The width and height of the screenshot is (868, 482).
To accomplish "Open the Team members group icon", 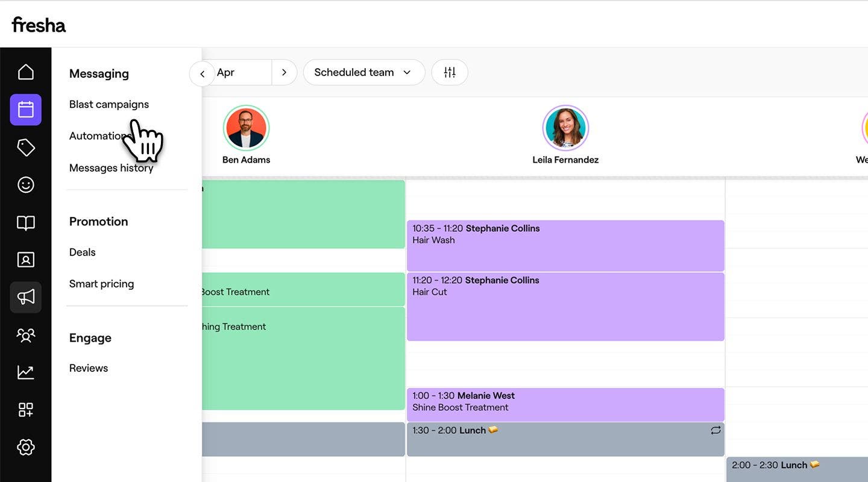I will [x=25, y=335].
